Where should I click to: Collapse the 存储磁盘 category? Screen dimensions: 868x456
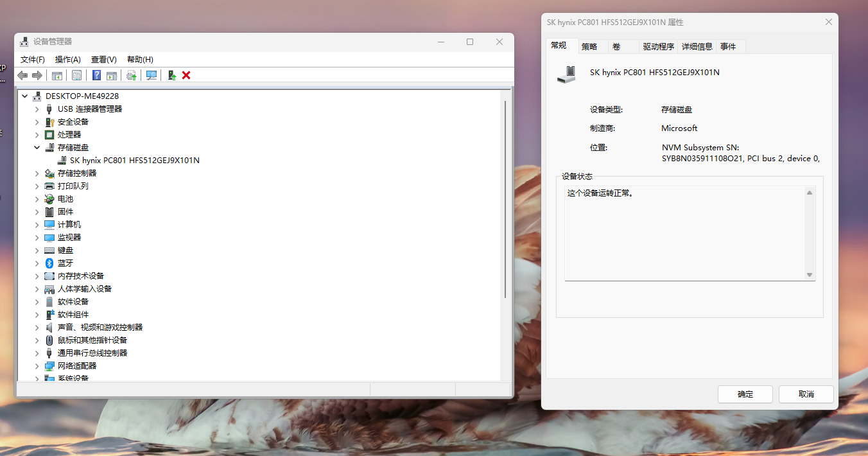point(37,147)
